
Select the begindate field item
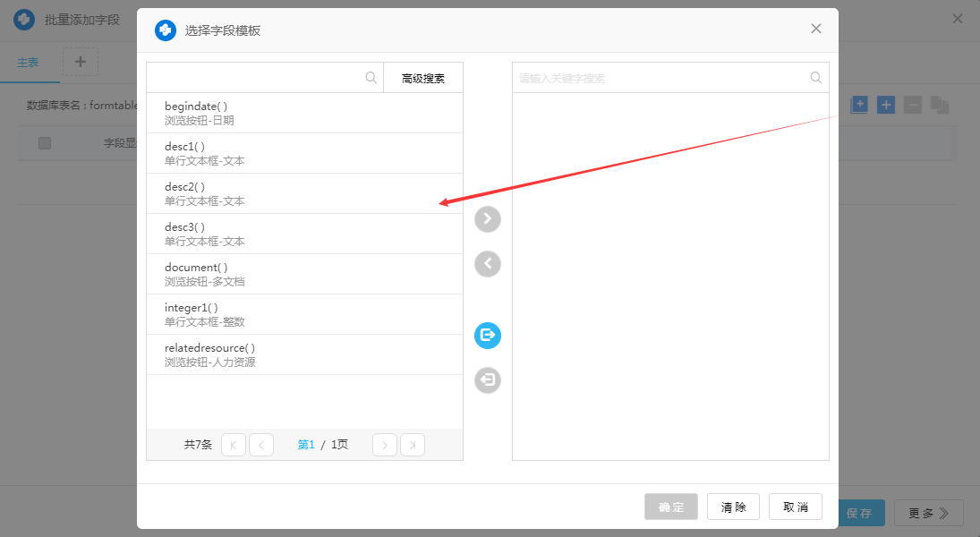coord(304,113)
